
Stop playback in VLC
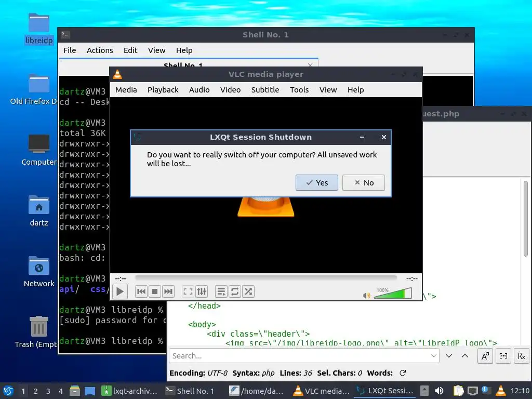pos(155,291)
